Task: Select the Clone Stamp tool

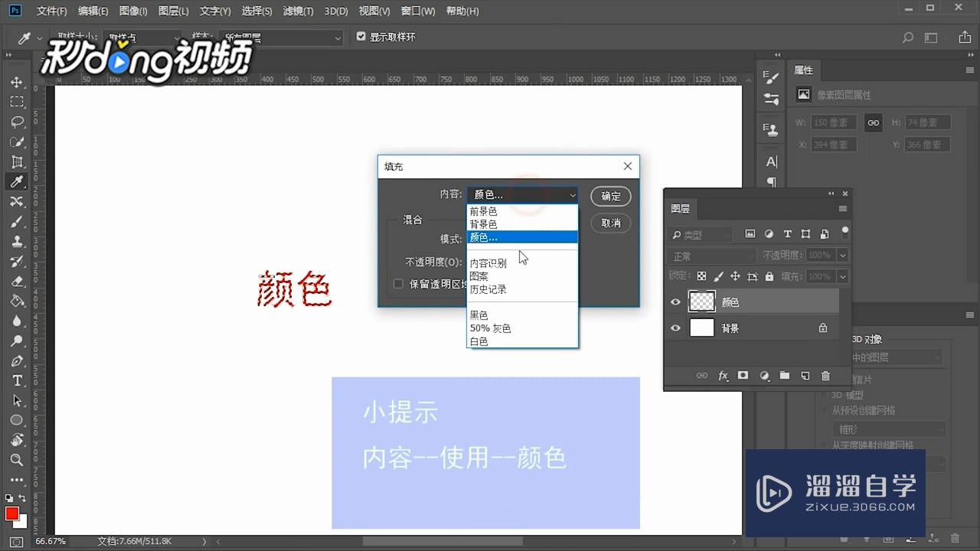Action: 17,241
